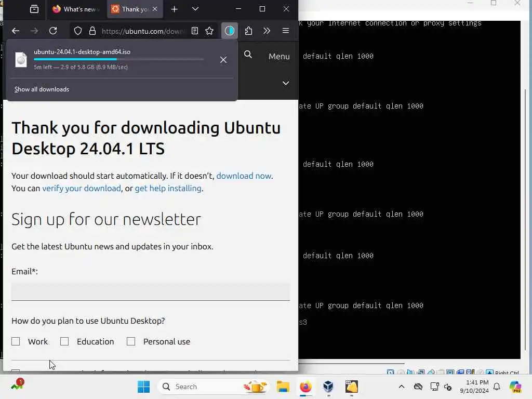
Task: Go back using Firefox back arrow
Action: tap(16, 31)
